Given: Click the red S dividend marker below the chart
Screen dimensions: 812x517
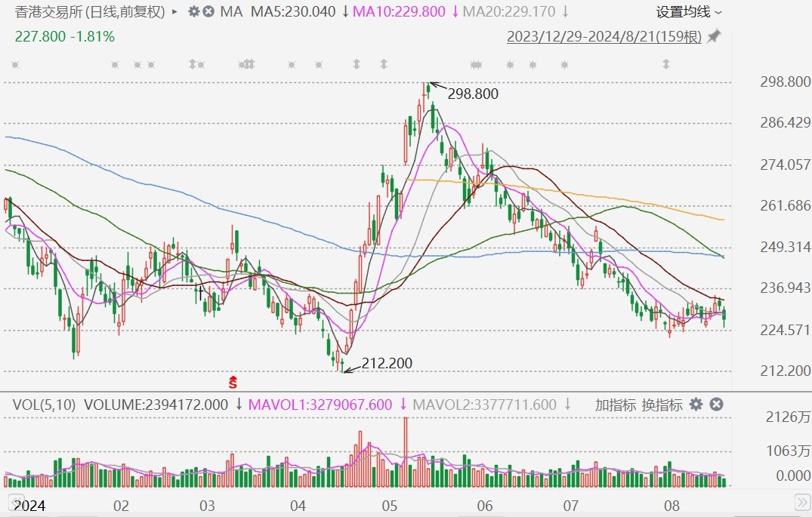Looking at the screenshot, I should tap(233, 382).
